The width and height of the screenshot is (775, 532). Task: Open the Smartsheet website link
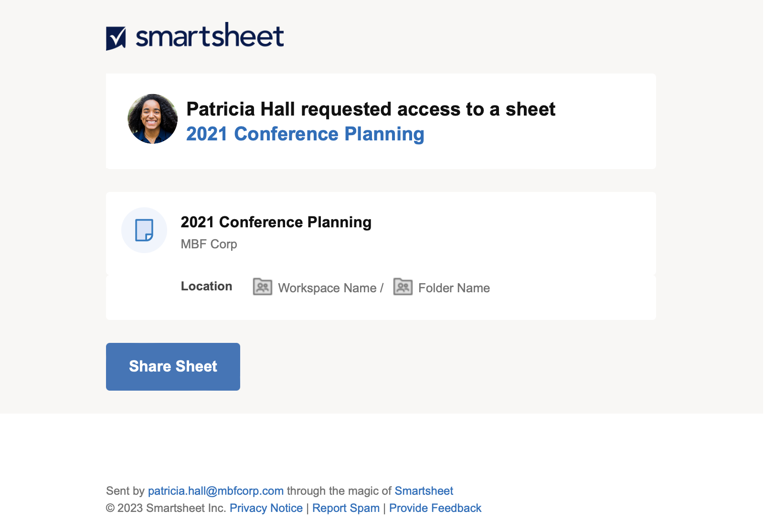tap(424, 490)
